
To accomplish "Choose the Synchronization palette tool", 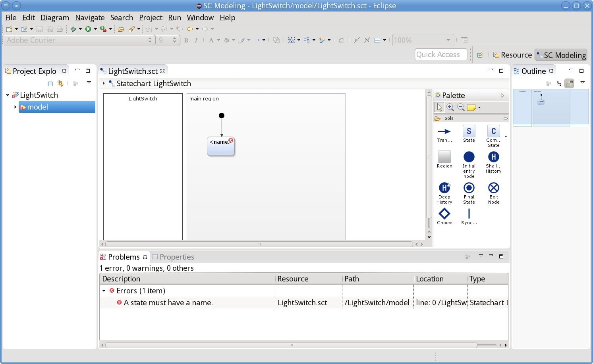I will click(x=469, y=217).
